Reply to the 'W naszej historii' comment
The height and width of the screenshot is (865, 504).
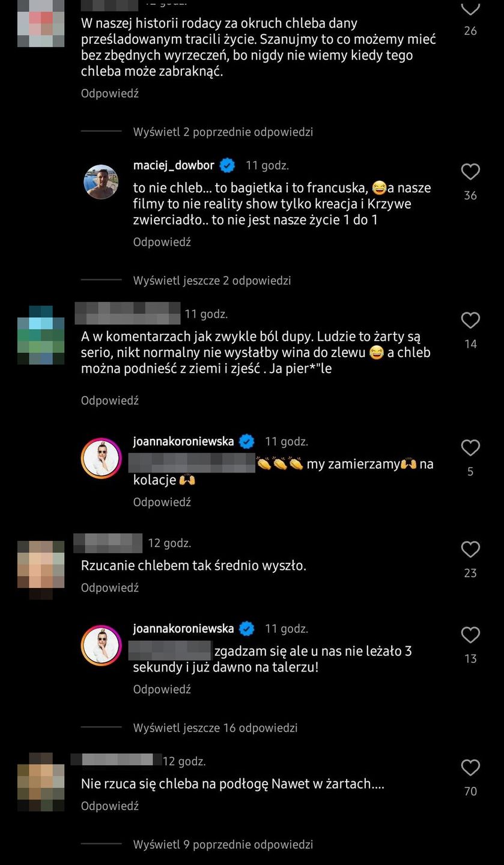click(x=110, y=93)
